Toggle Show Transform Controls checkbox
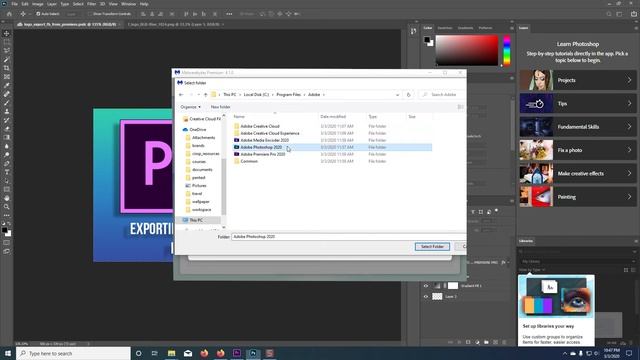 [89, 14]
